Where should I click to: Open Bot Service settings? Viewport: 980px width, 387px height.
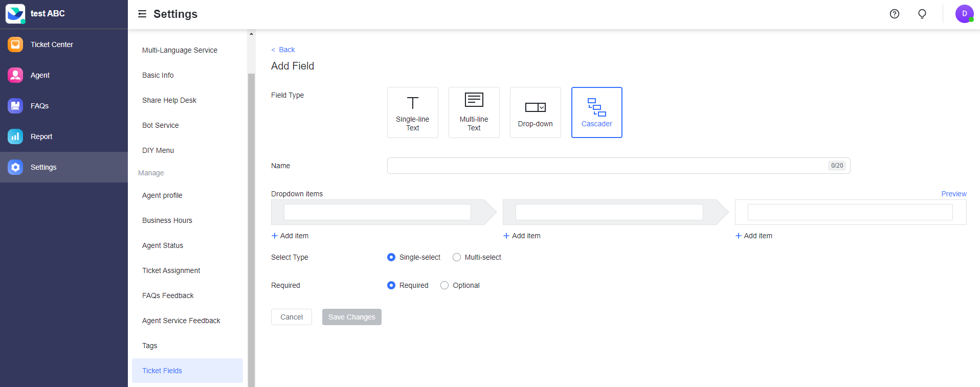click(x=161, y=125)
